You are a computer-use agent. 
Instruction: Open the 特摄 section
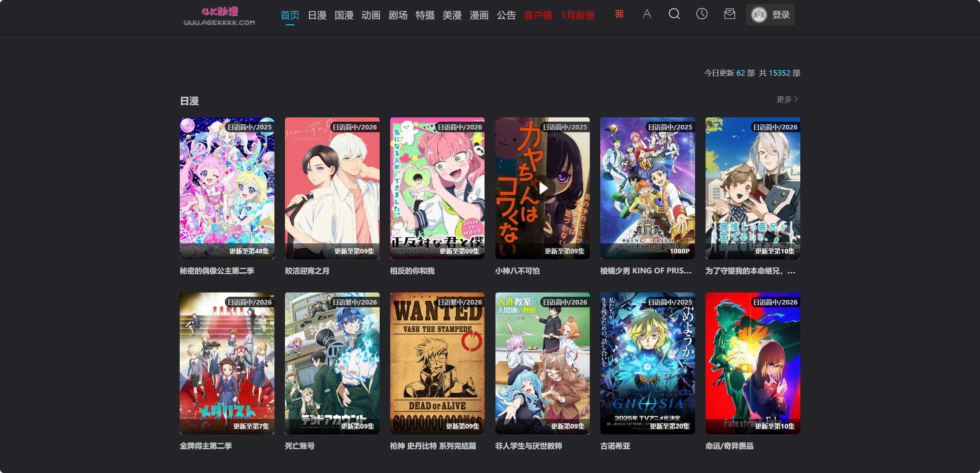[x=425, y=15]
